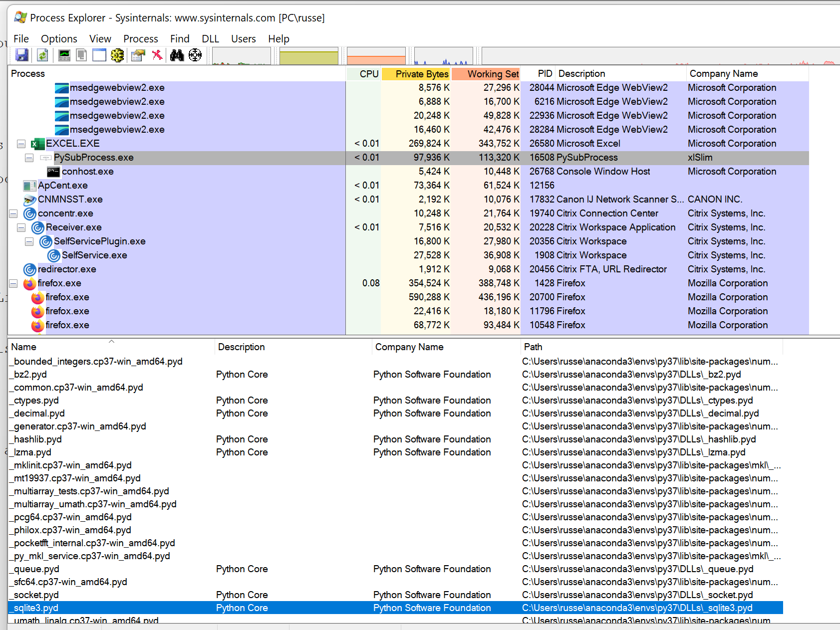This screenshot has width=840, height=630.
Task: Sort by the CPU column header
Action: pos(363,74)
